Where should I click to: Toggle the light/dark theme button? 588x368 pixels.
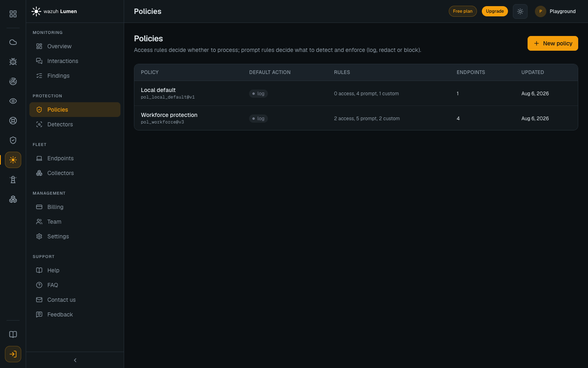[520, 11]
